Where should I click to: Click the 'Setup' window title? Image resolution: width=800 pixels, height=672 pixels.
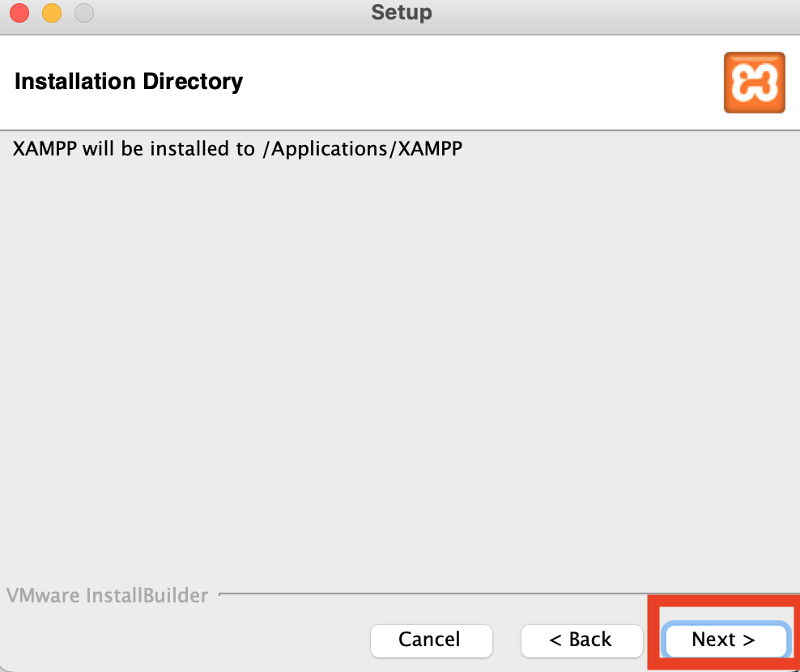tap(402, 12)
